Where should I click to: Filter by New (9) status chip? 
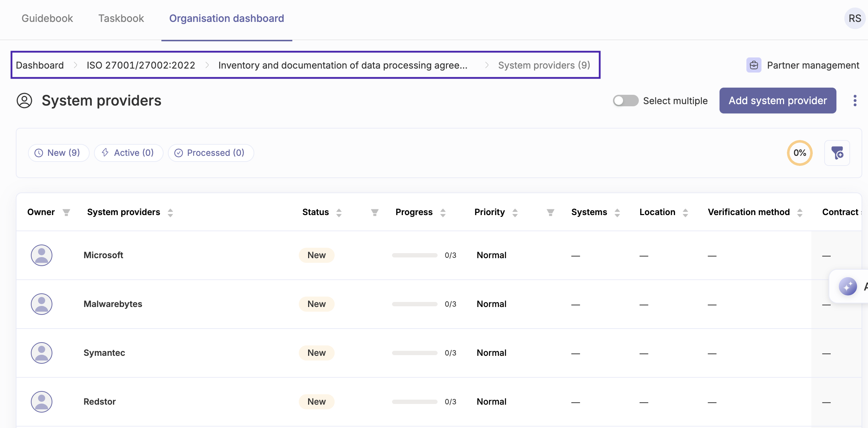pos(58,153)
